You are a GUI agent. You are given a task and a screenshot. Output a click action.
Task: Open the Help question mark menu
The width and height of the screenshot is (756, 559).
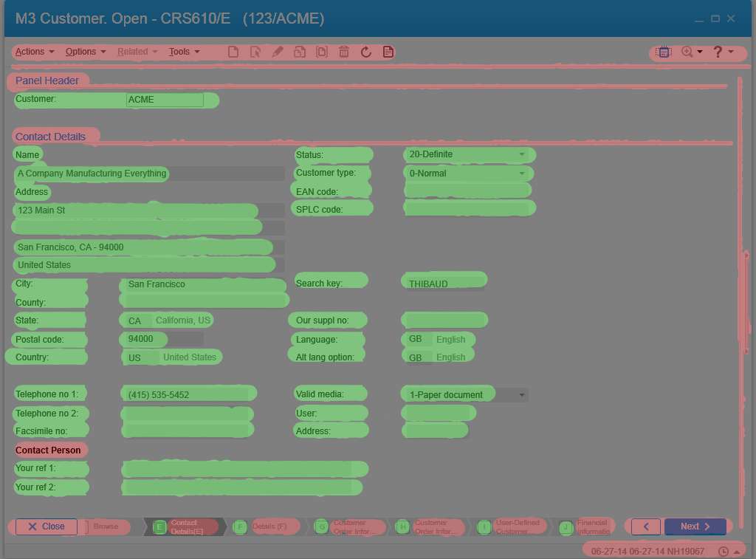tap(718, 52)
